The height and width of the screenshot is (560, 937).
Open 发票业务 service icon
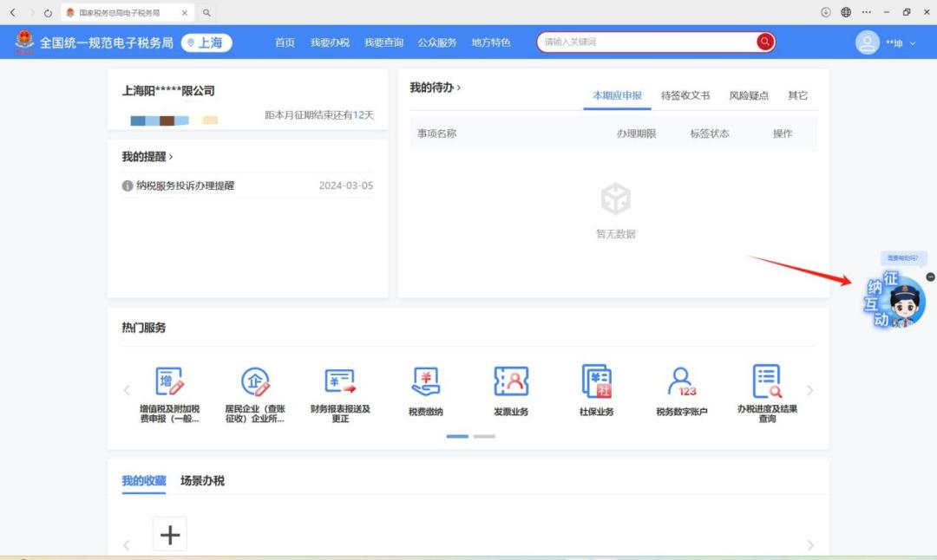[x=511, y=381]
